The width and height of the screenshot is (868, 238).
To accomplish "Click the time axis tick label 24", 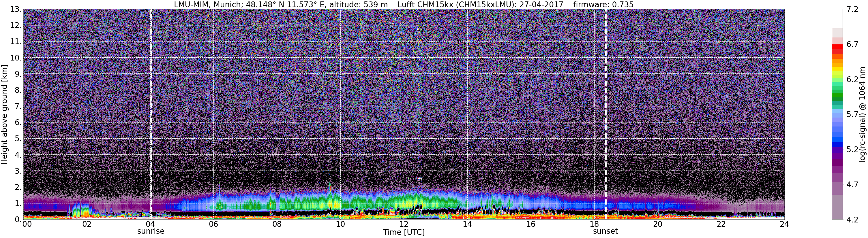I will [784, 224].
